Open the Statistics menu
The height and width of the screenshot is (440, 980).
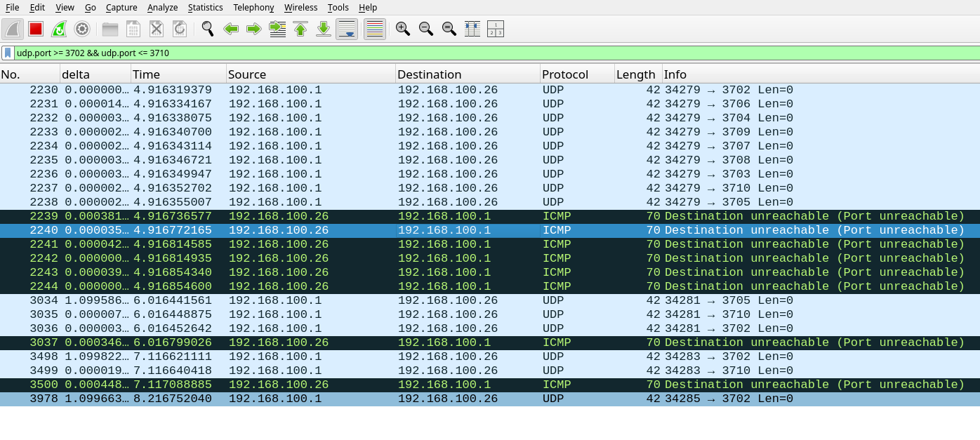point(205,7)
